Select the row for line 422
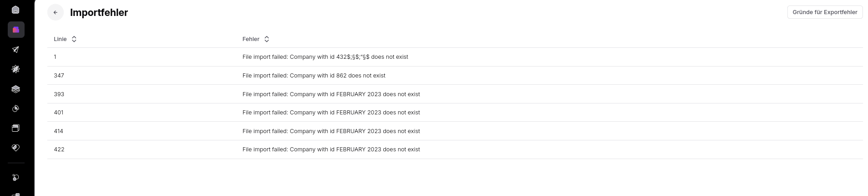This screenshot has width=868, height=196. 455,150
